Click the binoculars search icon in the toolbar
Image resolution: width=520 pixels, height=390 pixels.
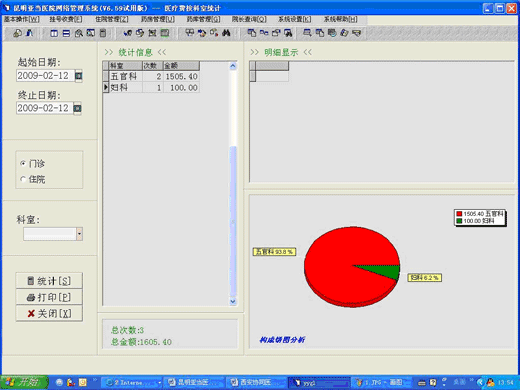click(226, 33)
